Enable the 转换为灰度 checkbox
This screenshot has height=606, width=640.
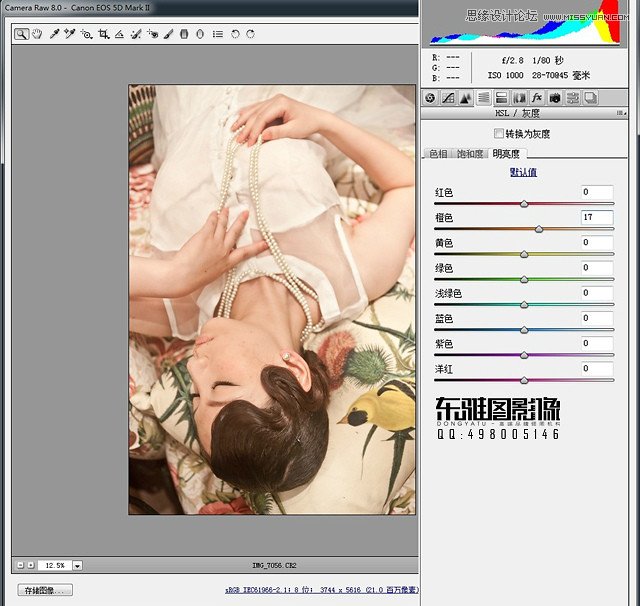coord(499,133)
